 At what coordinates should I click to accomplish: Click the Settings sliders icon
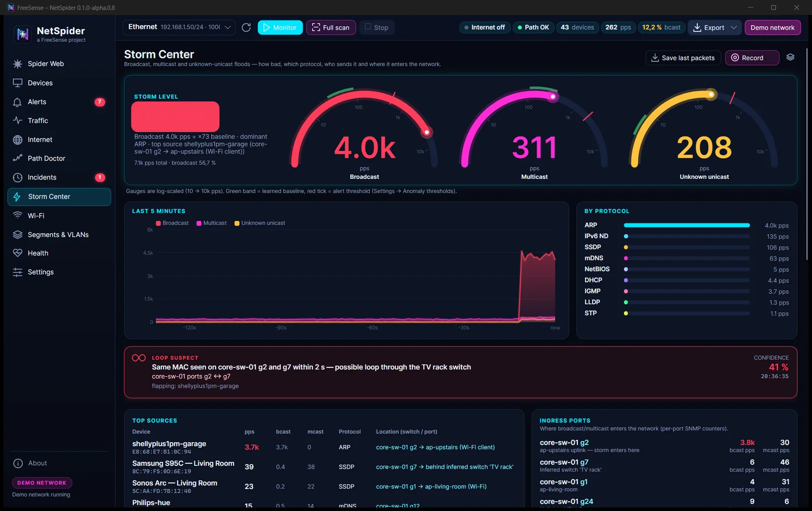pyautogui.click(x=18, y=272)
